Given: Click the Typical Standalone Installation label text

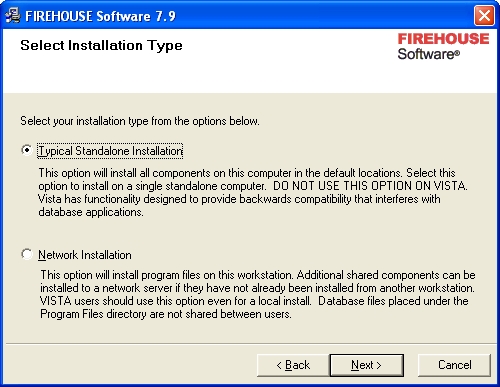Looking at the screenshot, I should [x=110, y=151].
